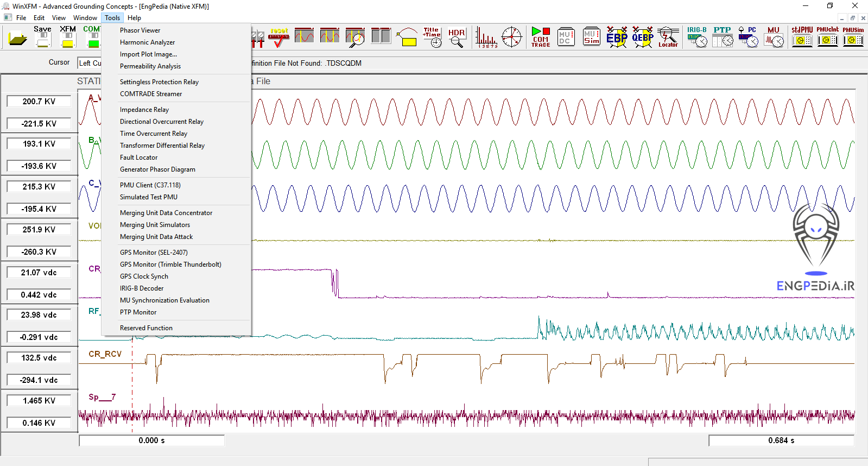The height and width of the screenshot is (466, 868).
Task: Open the View menu
Action: pos(59,18)
